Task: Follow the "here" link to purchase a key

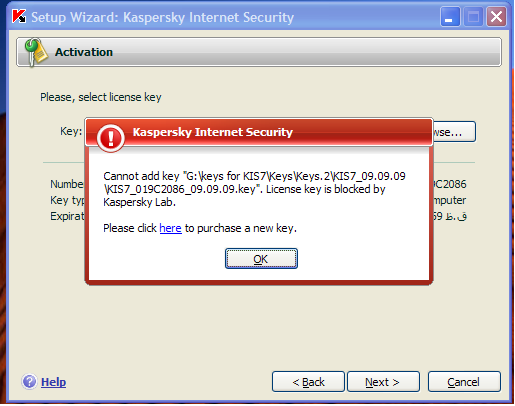Action: tap(171, 228)
